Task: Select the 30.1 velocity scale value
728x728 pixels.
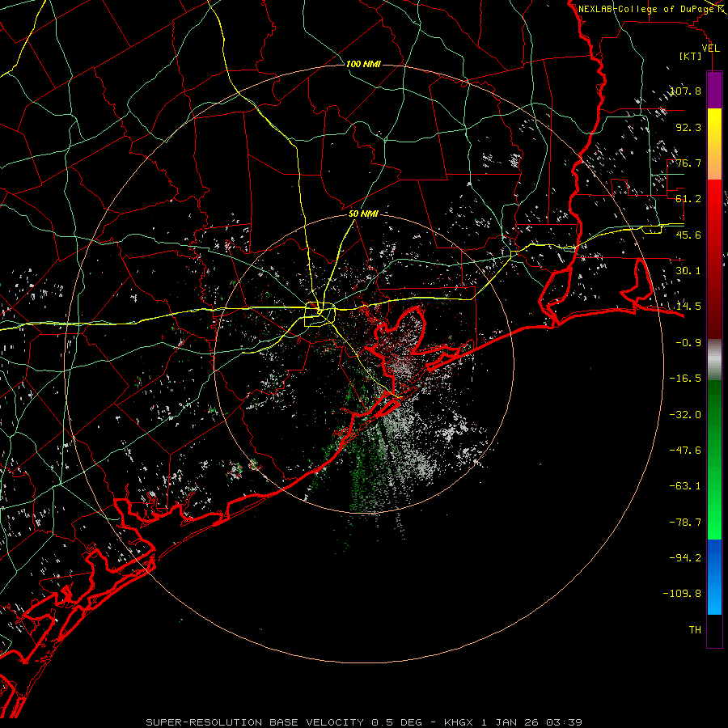Action: [x=688, y=271]
